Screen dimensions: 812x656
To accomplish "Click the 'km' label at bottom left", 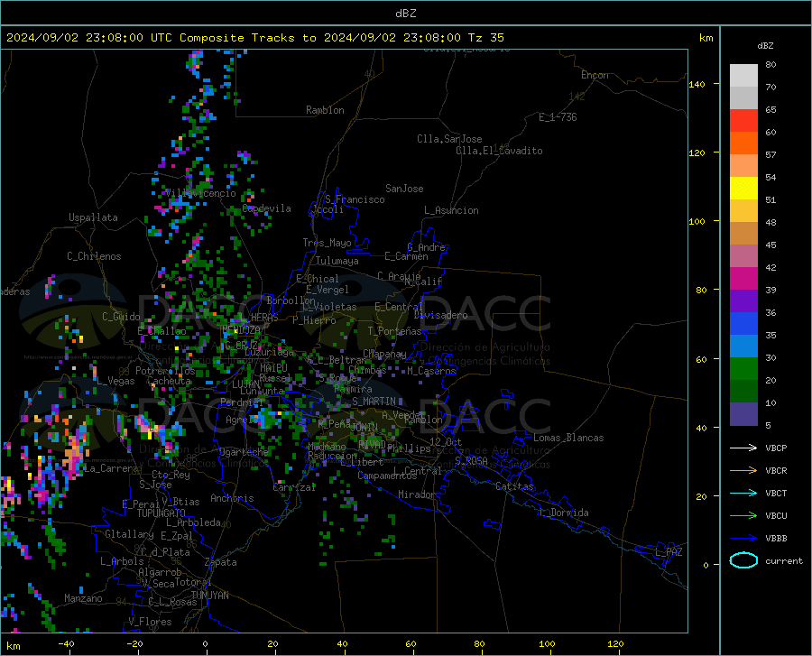I will point(13,646).
